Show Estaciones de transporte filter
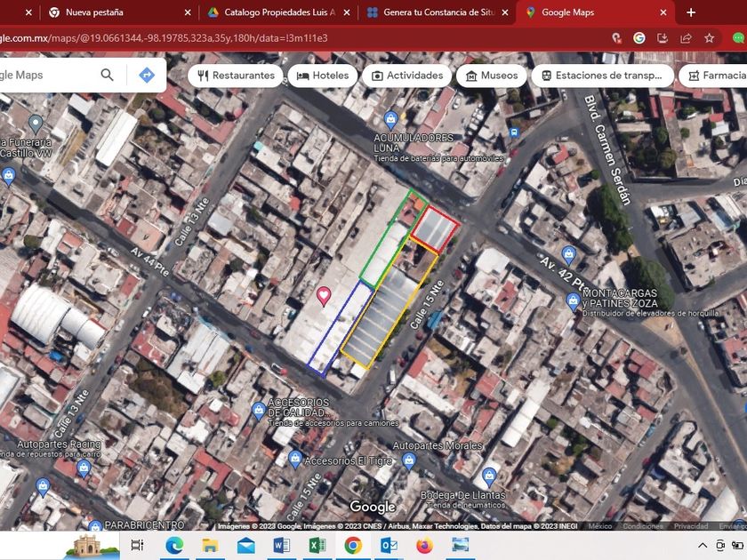 (602, 76)
